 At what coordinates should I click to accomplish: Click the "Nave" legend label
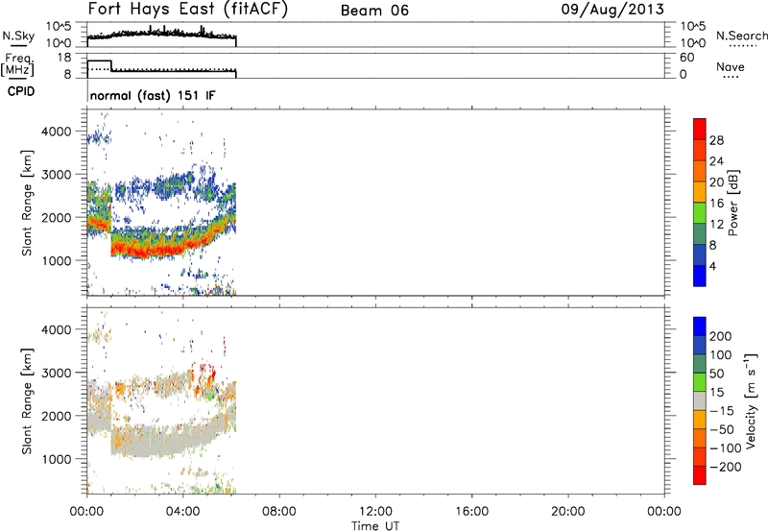(731, 66)
